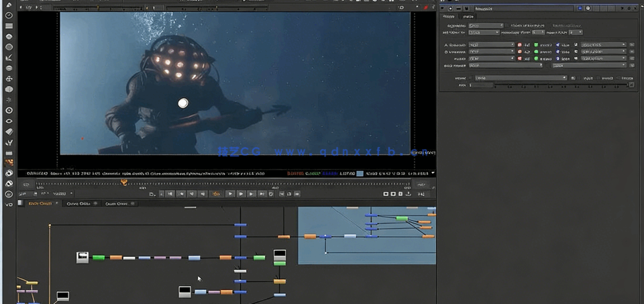Open the mask channel dropdown
This screenshot has width=644, height=304.
(x=520, y=78)
